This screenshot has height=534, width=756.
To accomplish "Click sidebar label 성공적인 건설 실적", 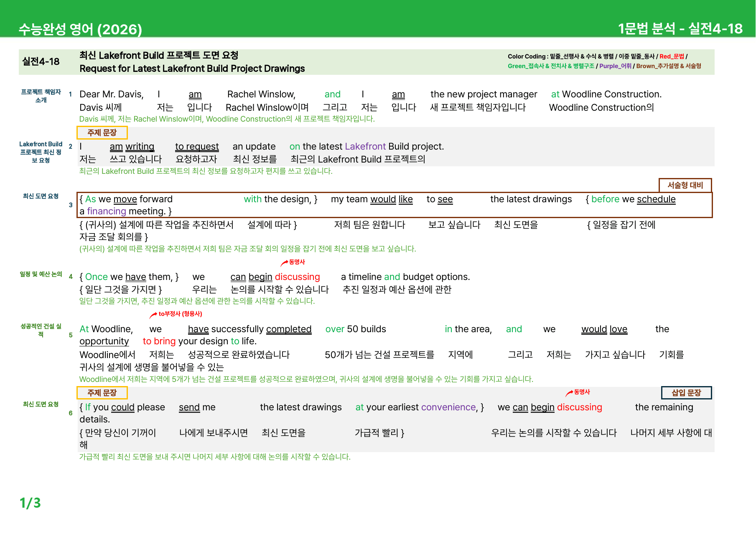I will 41,330.
